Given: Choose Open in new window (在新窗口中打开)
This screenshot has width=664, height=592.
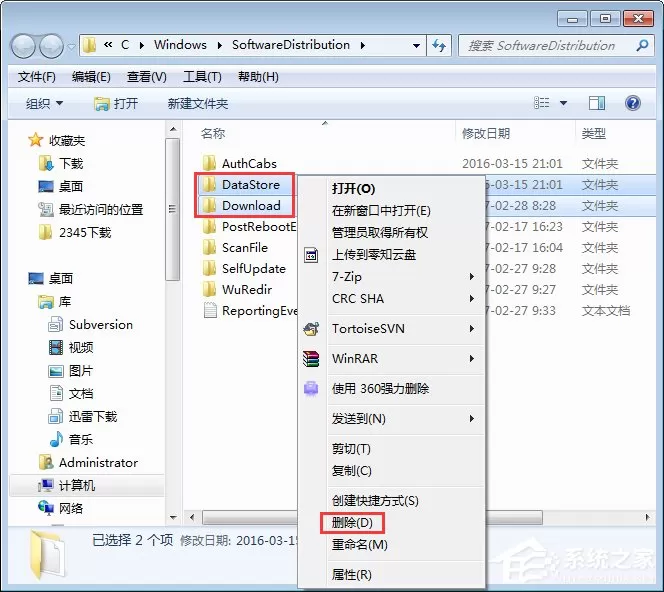Looking at the screenshot, I should pos(381,210).
